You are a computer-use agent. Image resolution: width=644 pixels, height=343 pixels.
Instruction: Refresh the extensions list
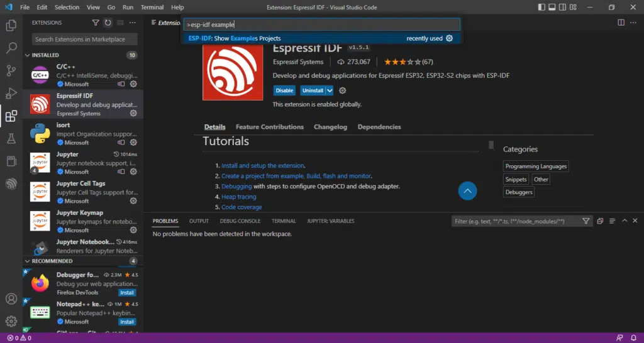(x=108, y=23)
